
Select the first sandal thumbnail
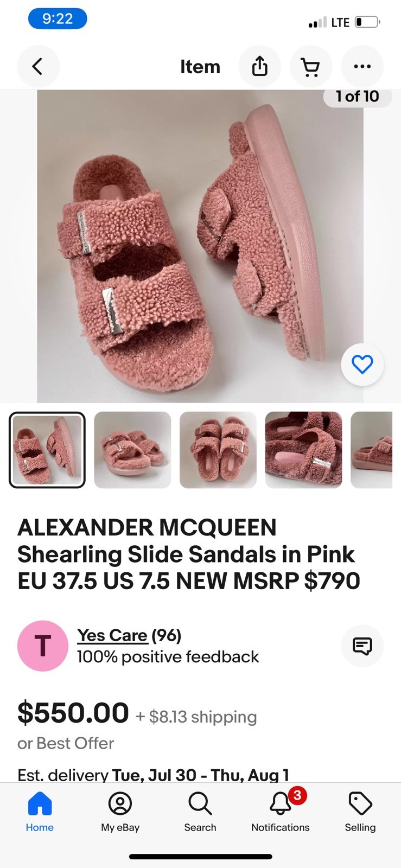point(47,450)
